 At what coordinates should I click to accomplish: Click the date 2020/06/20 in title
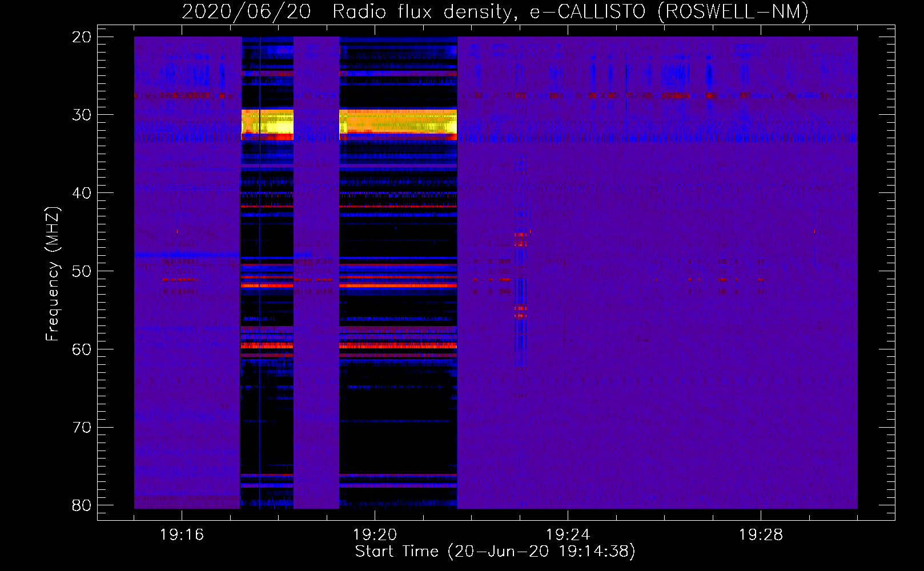(246, 12)
